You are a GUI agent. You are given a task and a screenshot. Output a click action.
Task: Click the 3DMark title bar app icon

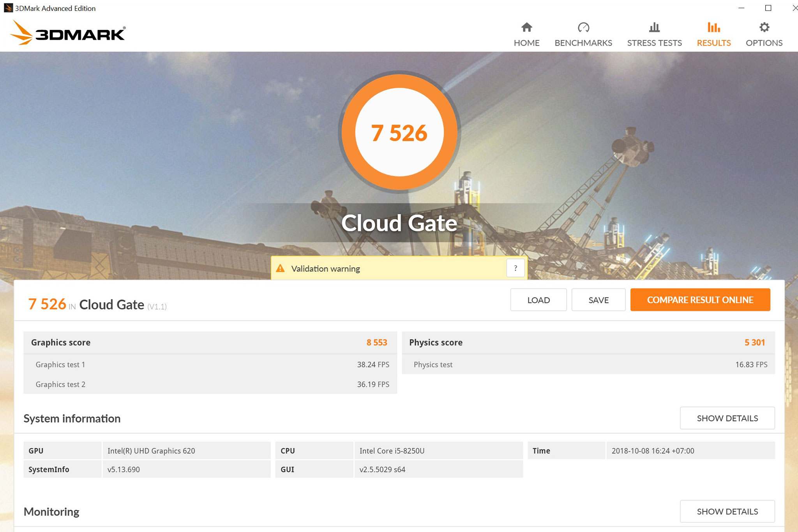(8, 8)
